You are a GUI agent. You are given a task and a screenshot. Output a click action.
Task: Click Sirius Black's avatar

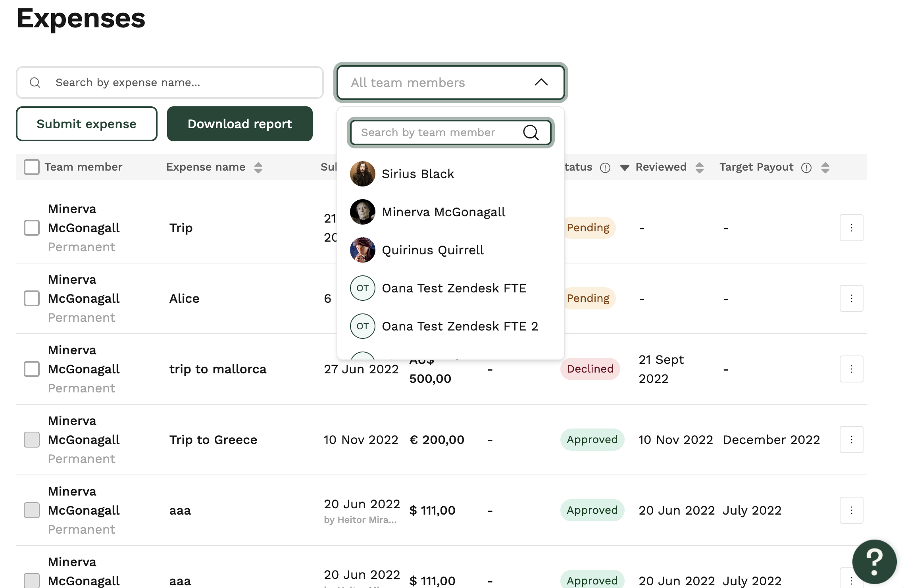[x=363, y=174]
